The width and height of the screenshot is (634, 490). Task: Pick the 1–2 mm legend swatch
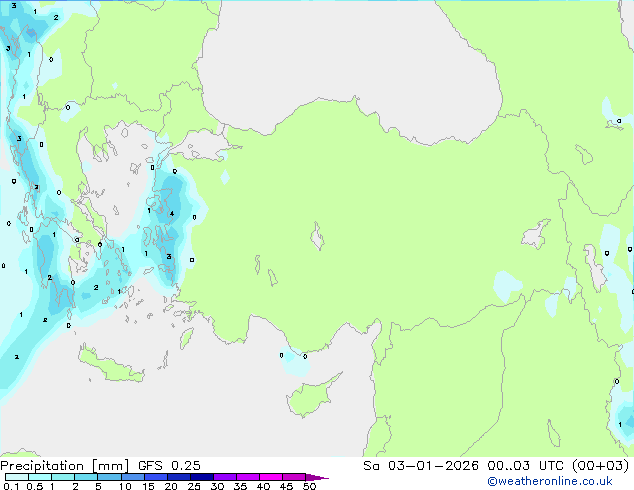click(x=63, y=477)
